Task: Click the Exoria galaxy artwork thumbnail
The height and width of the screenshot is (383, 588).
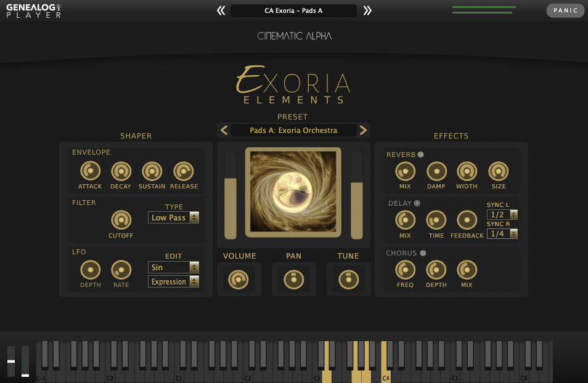Action: 293,192
